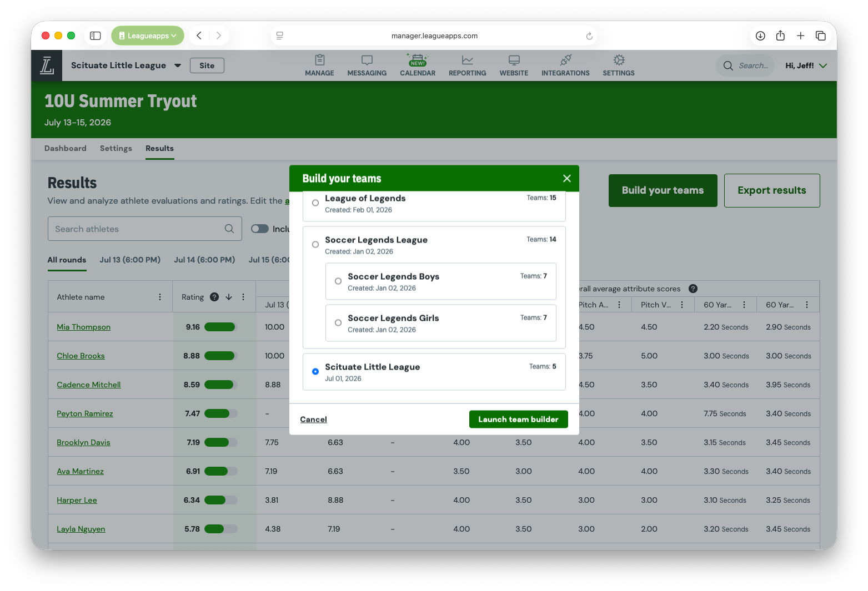Image resolution: width=868 pixels, height=591 pixels.
Task: Click Mia Thompson's 9.16 rating bar
Action: pos(221,327)
